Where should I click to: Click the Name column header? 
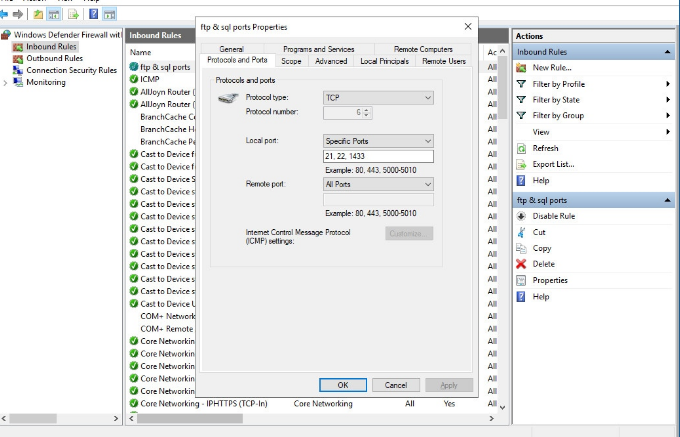point(140,52)
